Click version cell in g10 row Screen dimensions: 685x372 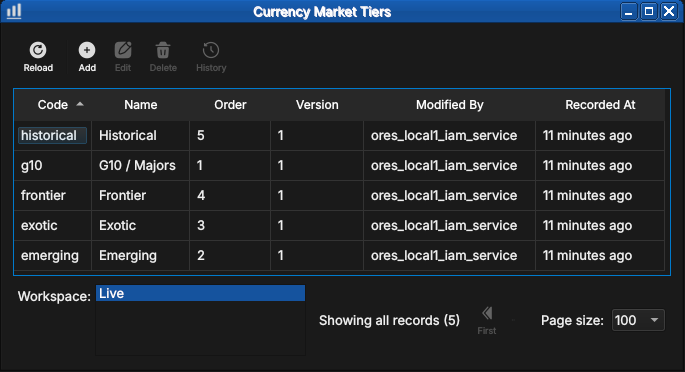[317, 165]
